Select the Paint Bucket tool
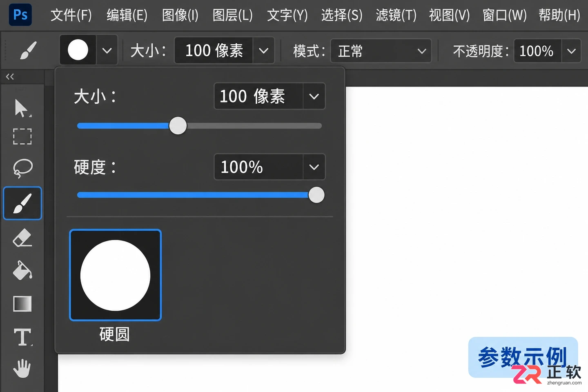 click(x=22, y=270)
